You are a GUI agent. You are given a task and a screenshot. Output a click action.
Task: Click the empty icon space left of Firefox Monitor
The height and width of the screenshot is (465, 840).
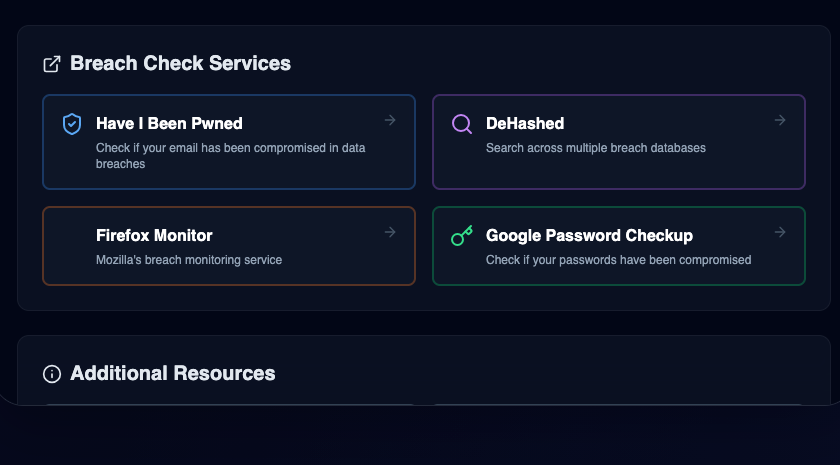[72, 236]
